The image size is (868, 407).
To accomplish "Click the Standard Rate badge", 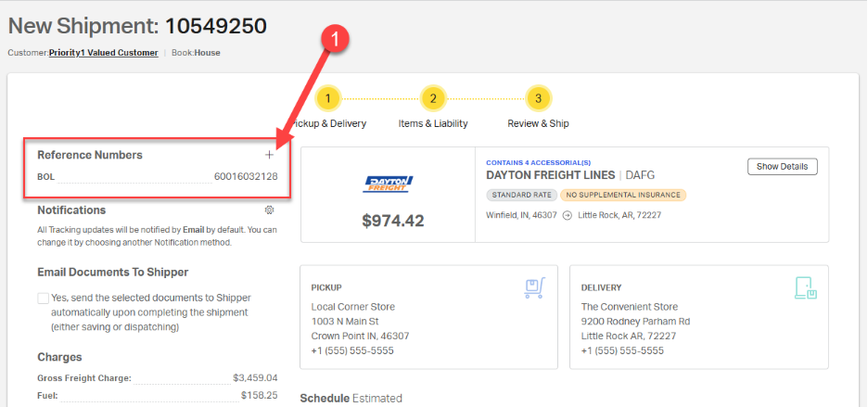I will pyautogui.click(x=520, y=195).
